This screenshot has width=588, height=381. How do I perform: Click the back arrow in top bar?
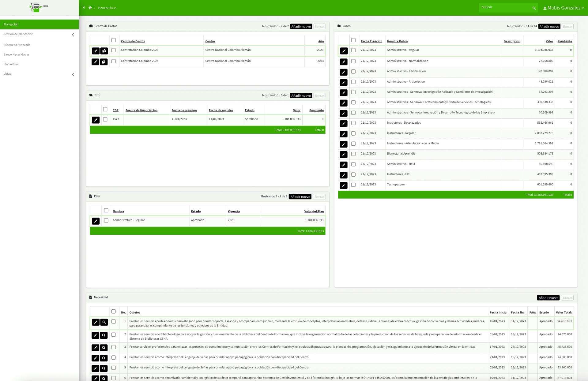84,8
